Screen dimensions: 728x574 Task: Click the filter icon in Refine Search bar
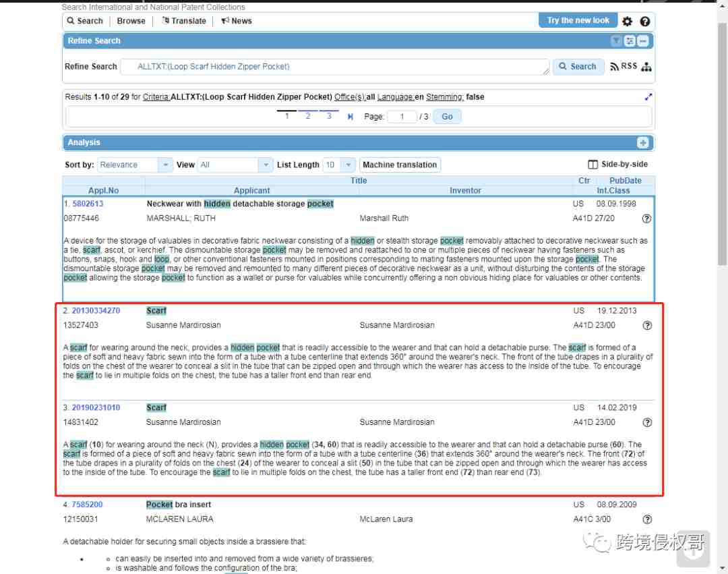pyautogui.click(x=616, y=41)
